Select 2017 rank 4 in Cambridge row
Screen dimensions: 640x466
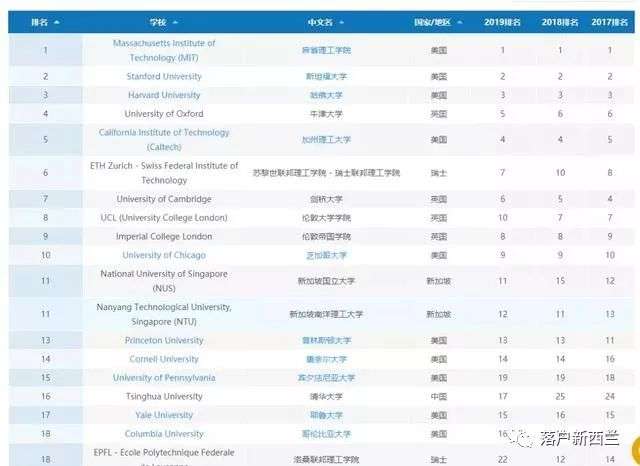click(x=610, y=199)
